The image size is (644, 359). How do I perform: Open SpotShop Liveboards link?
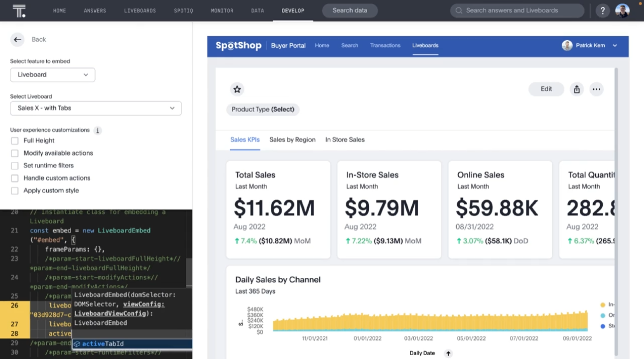point(425,46)
